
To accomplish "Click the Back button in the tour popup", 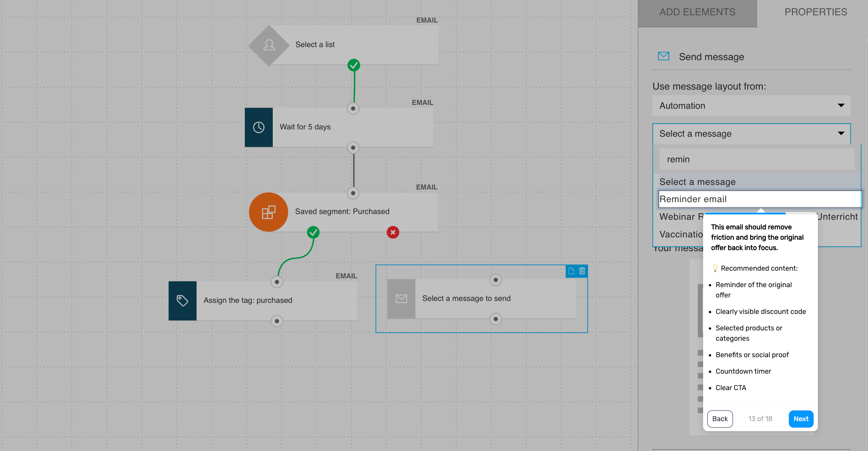I will point(720,419).
